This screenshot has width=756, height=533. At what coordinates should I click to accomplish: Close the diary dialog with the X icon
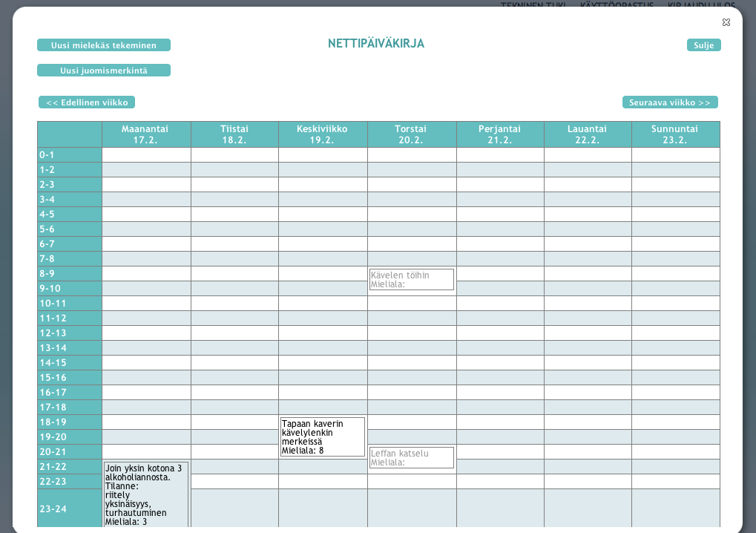pos(726,22)
